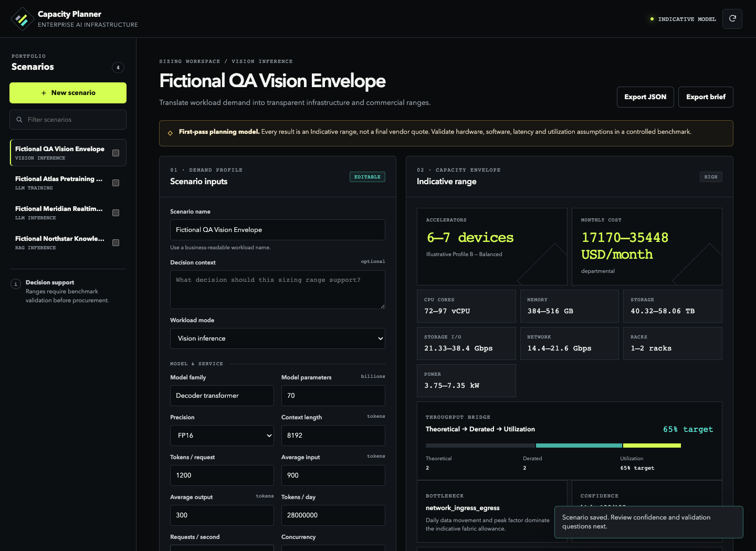Click the Tokens / day field showing 28000000

(333, 515)
